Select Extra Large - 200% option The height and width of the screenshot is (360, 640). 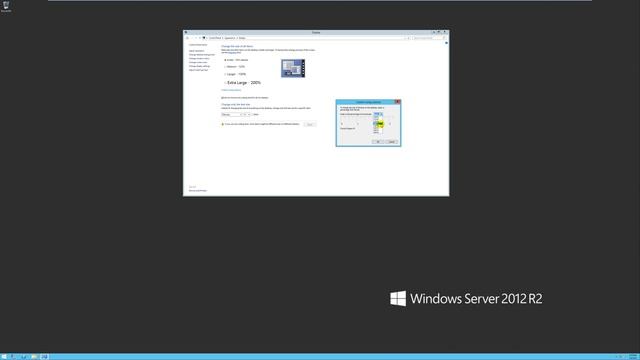click(x=242, y=83)
